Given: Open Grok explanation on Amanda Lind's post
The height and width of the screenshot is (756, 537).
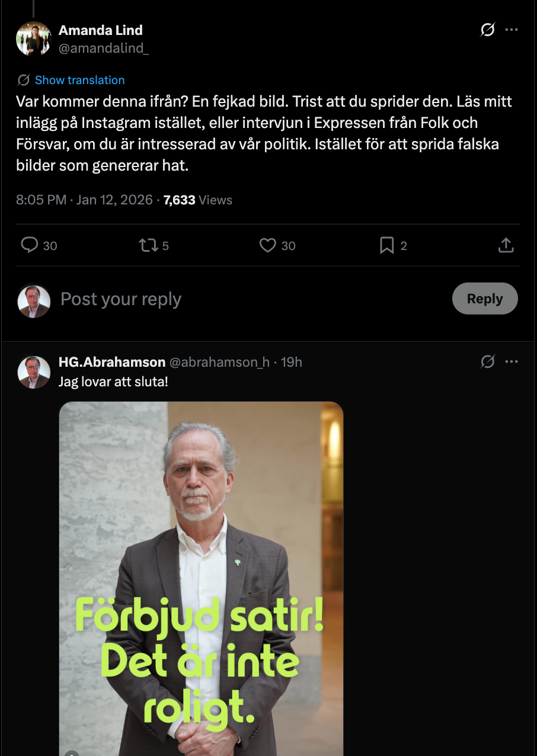Looking at the screenshot, I should click(x=487, y=30).
